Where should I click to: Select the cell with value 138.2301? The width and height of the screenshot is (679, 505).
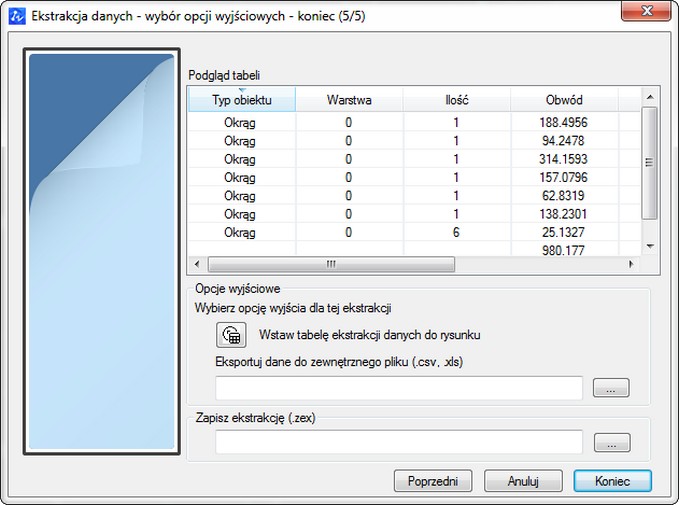click(563, 214)
